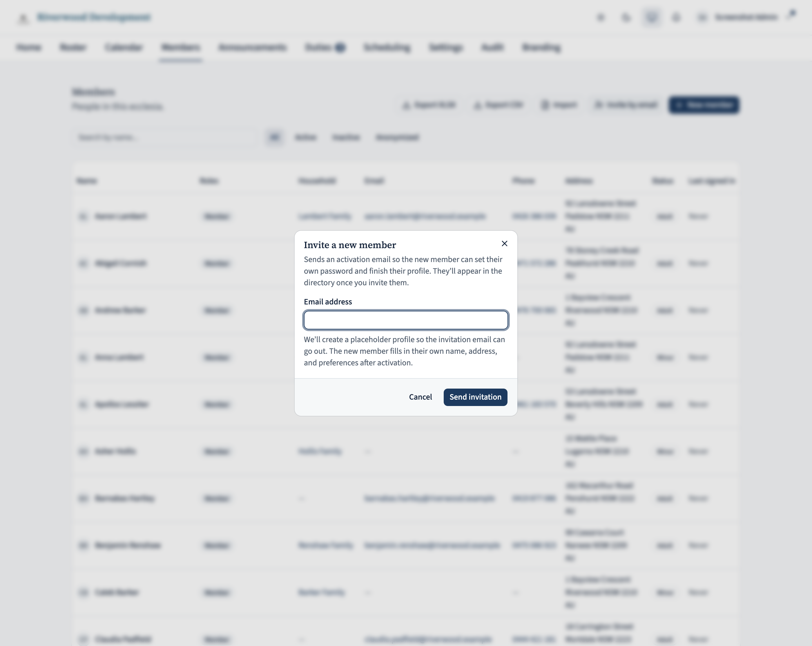The height and width of the screenshot is (646, 812).
Task: Focus the Email address input field
Action: pyautogui.click(x=406, y=320)
